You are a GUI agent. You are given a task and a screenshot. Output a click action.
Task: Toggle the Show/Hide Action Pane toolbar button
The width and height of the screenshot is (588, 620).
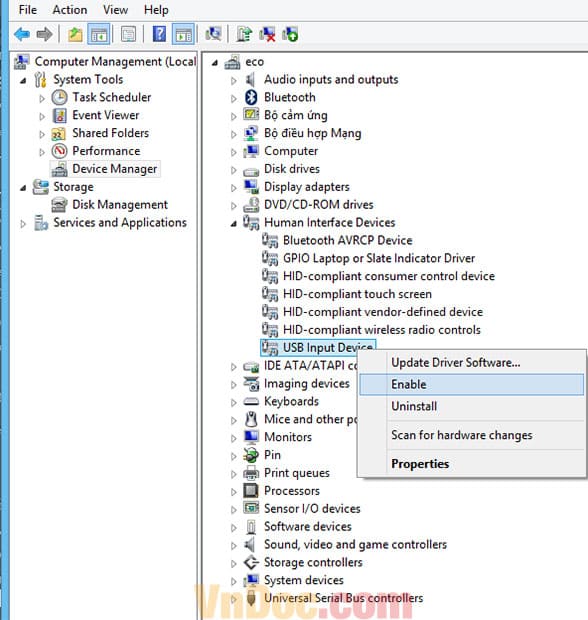point(183,34)
